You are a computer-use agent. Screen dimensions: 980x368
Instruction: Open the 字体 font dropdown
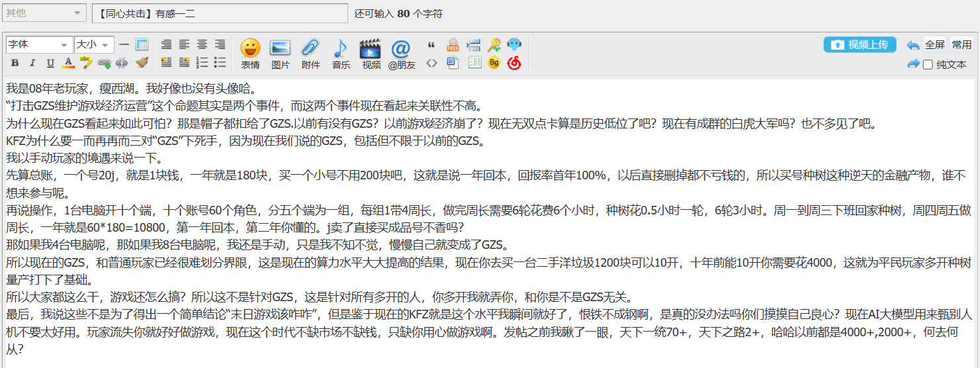pyautogui.click(x=39, y=45)
